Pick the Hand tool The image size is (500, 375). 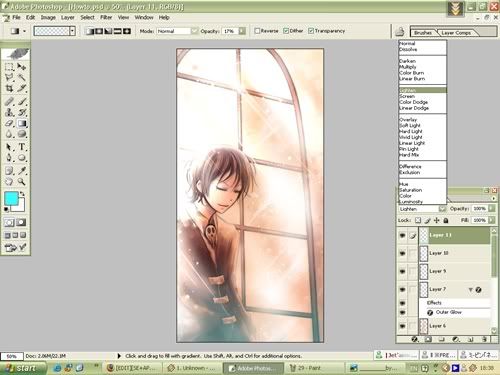click(x=9, y=182)
